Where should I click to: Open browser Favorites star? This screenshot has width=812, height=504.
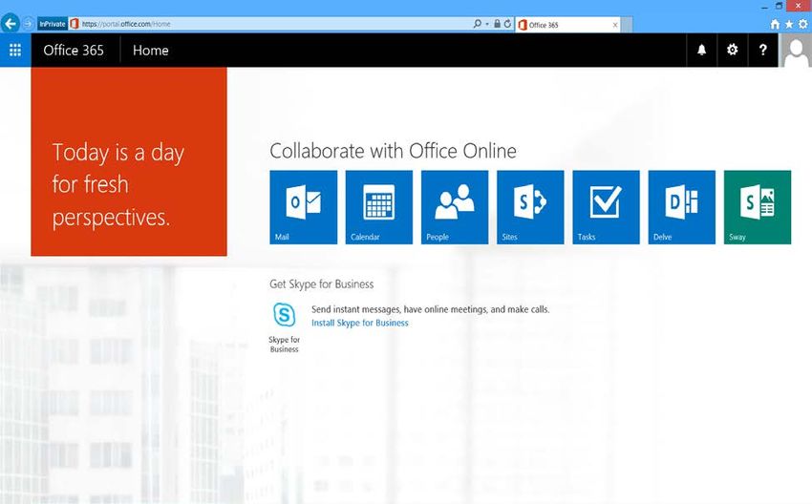[789, 24]
